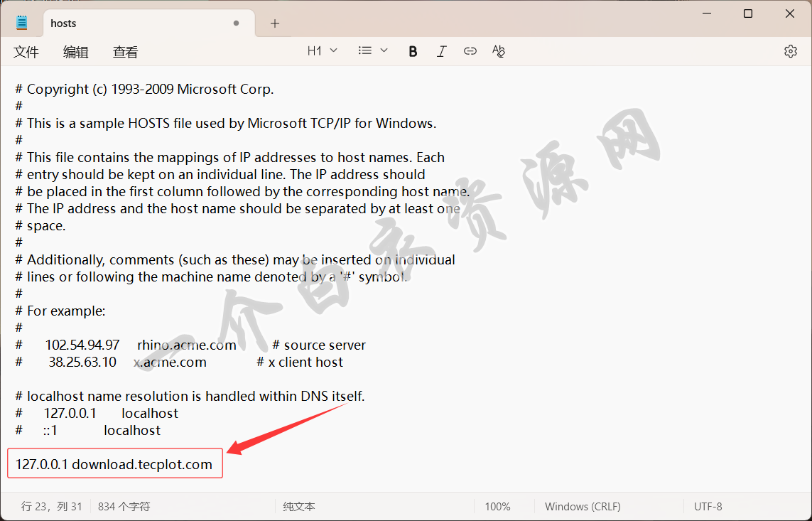Click the '# source server' comment
Viewport: 812px width, 521px height.
click(319, 345)
